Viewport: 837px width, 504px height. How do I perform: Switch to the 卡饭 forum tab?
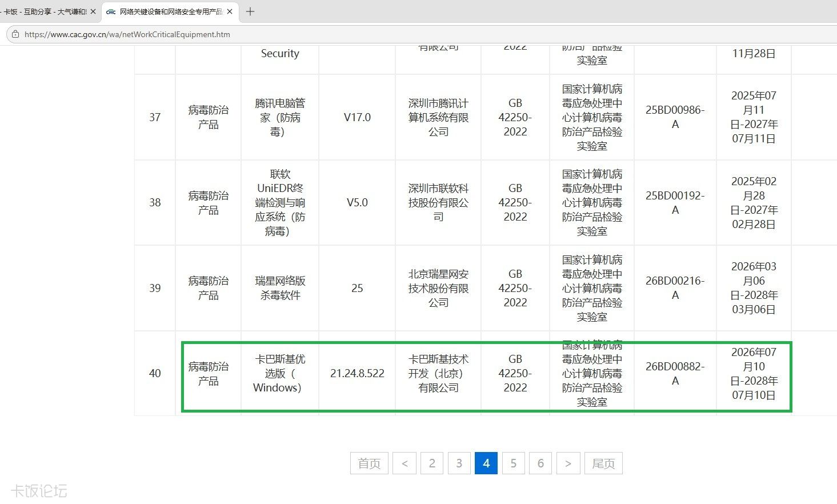coord(46,11)
